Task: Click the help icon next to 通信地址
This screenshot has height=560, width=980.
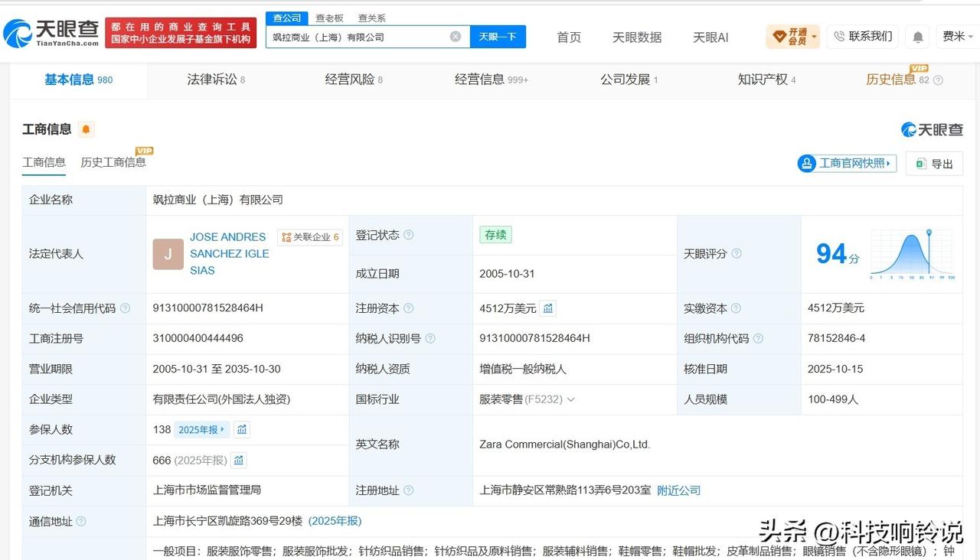Action: click(x=81, y=522)
